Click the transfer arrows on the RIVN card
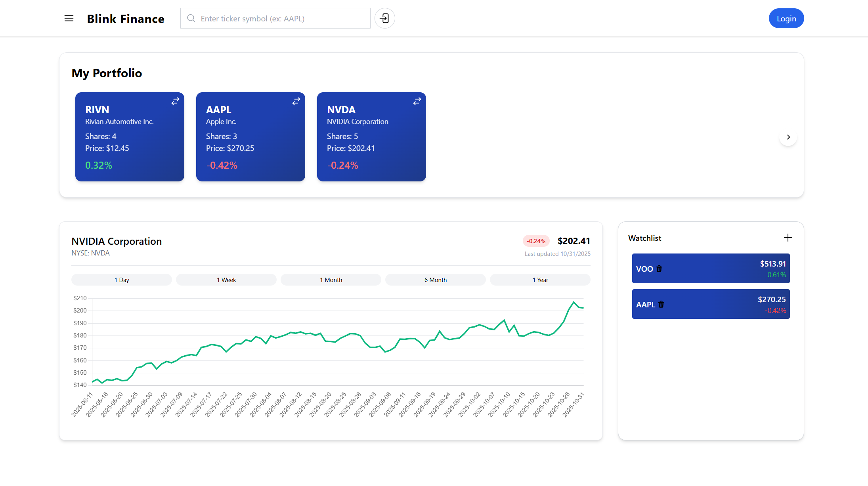 tap(175, 101)
